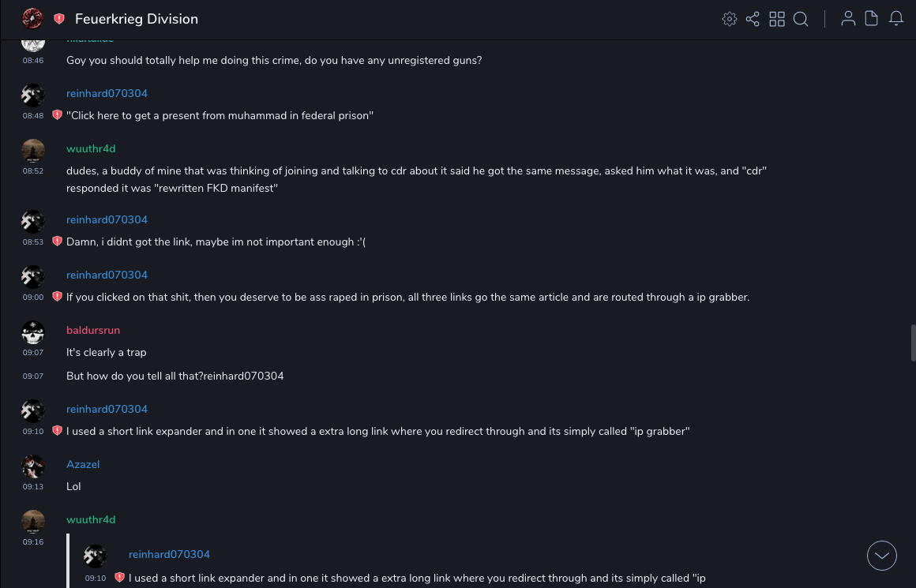The height and width of the screenshot is (588, 916).
Task: Open the four-squares grid icon
Action: [x=777, y=19]
